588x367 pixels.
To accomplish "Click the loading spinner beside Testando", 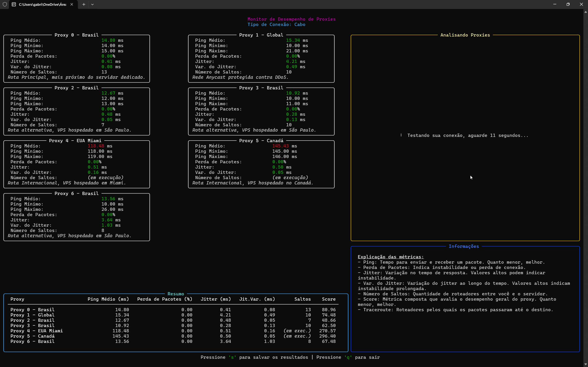I will point(401,135).
